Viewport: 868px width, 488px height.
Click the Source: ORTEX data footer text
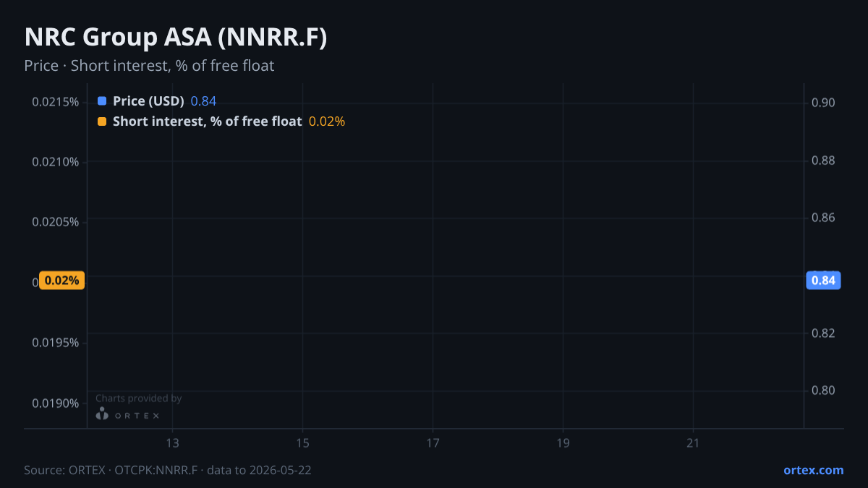(168, 470)
